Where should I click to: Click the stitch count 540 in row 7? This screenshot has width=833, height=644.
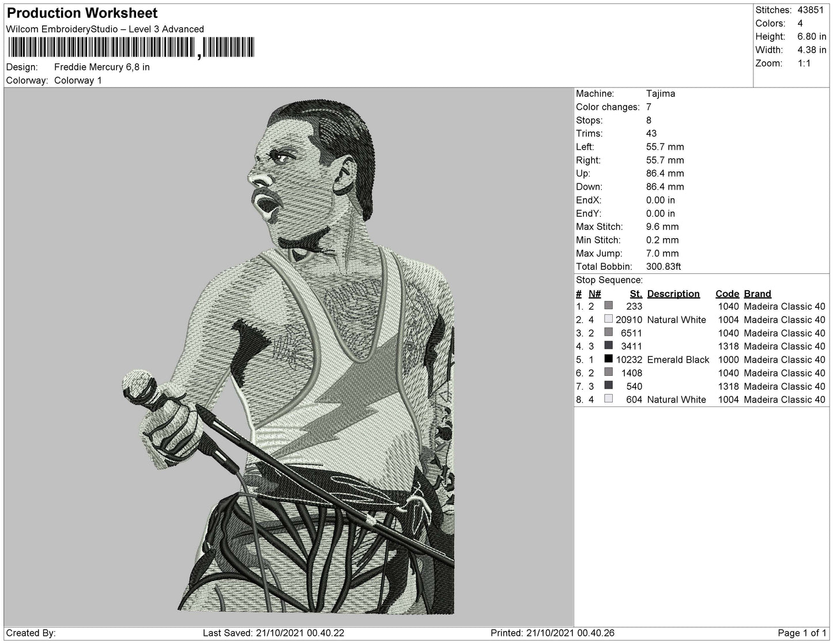[x=634, y=386]
